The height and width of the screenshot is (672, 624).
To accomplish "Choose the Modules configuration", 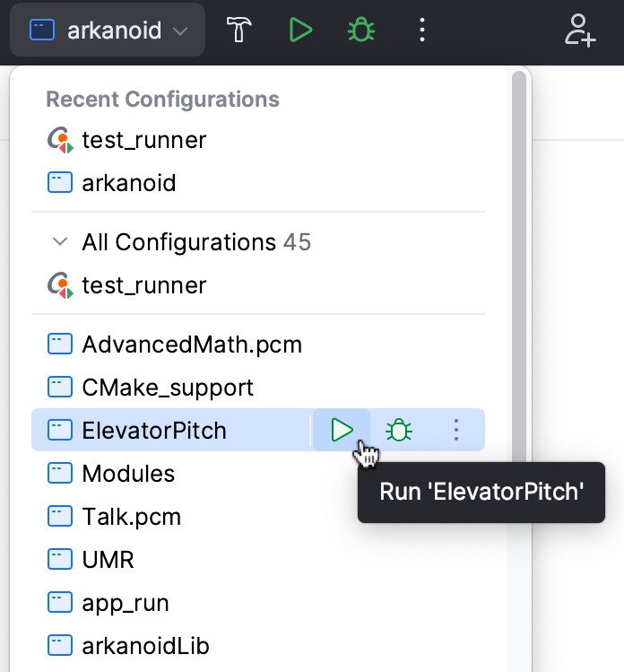I will click(128, 474).
